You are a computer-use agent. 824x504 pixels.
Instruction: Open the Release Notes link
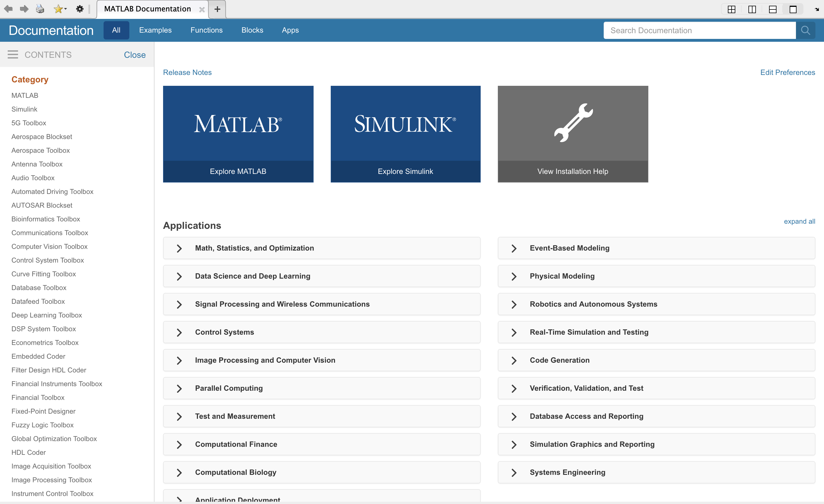point(187,73)
